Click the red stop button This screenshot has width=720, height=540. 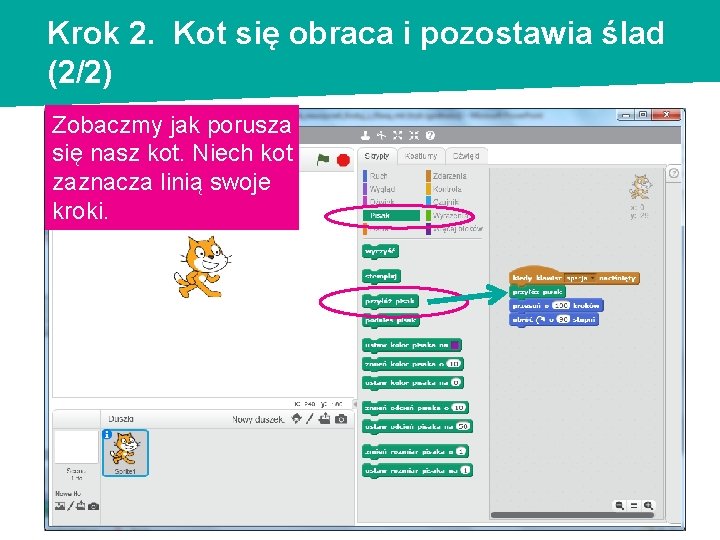(343, 160)
